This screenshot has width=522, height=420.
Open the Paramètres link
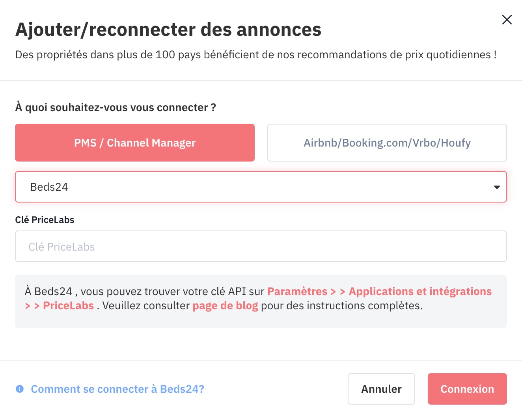pyautogui.click(x=297, y=291)
